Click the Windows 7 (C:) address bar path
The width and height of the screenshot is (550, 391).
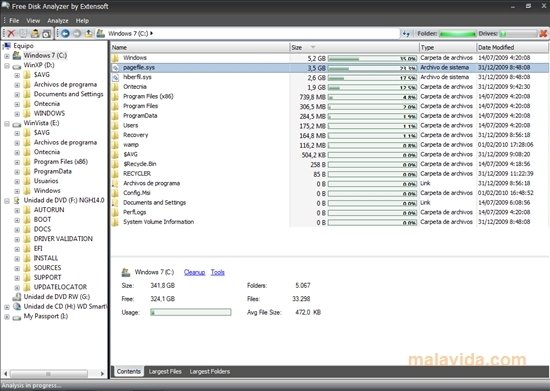click(128, 34)
